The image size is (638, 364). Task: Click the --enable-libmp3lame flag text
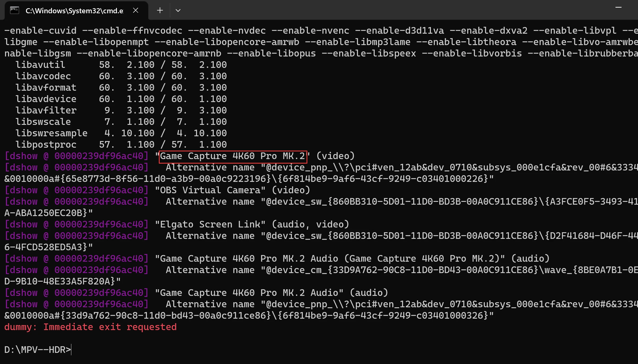point(357,42)
